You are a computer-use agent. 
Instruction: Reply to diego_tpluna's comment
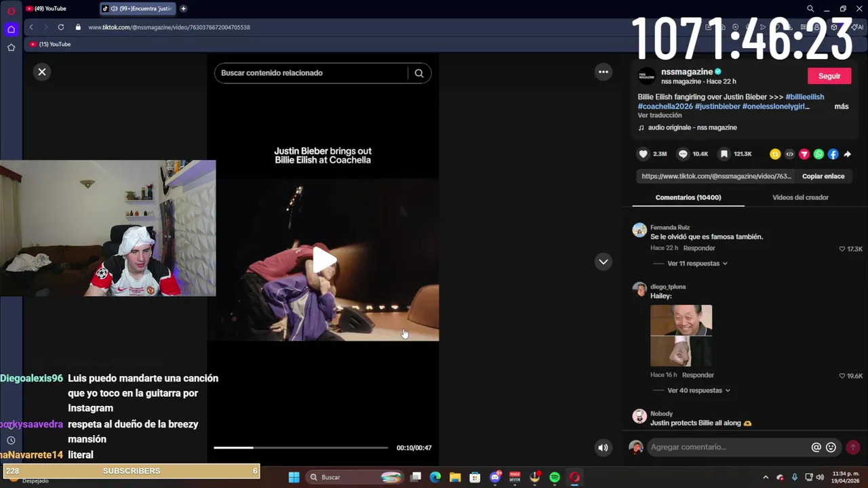(698, 375)
